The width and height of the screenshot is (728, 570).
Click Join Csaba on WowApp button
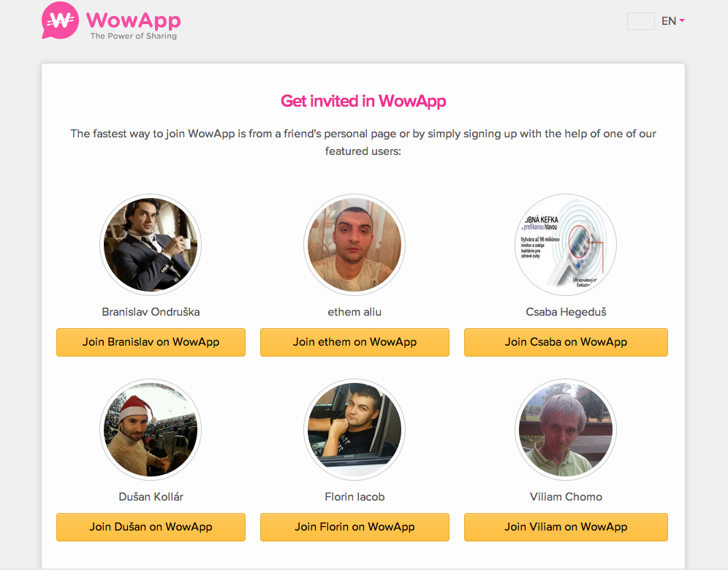click(x=566, y=342)
